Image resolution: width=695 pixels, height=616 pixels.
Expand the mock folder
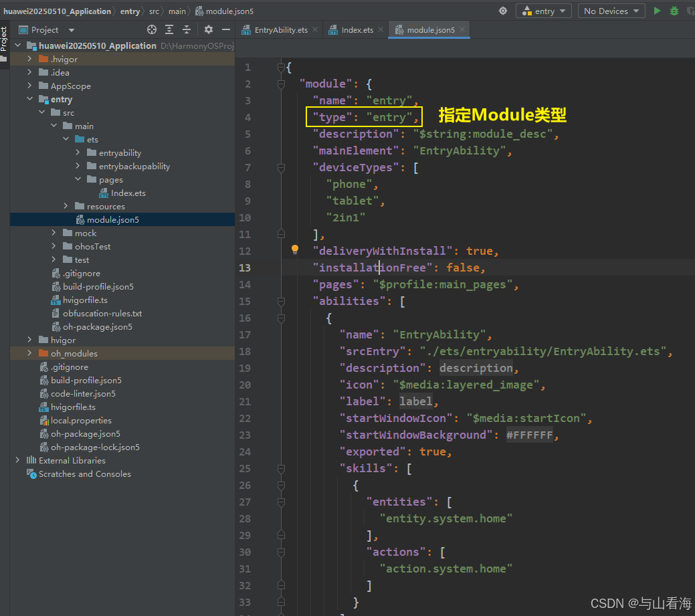click(54, 233)
